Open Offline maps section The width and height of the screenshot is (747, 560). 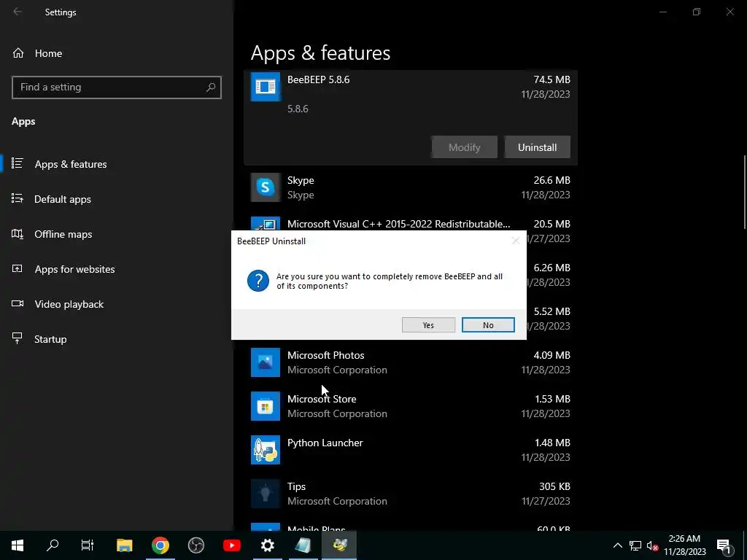click(x=63, y=234)
